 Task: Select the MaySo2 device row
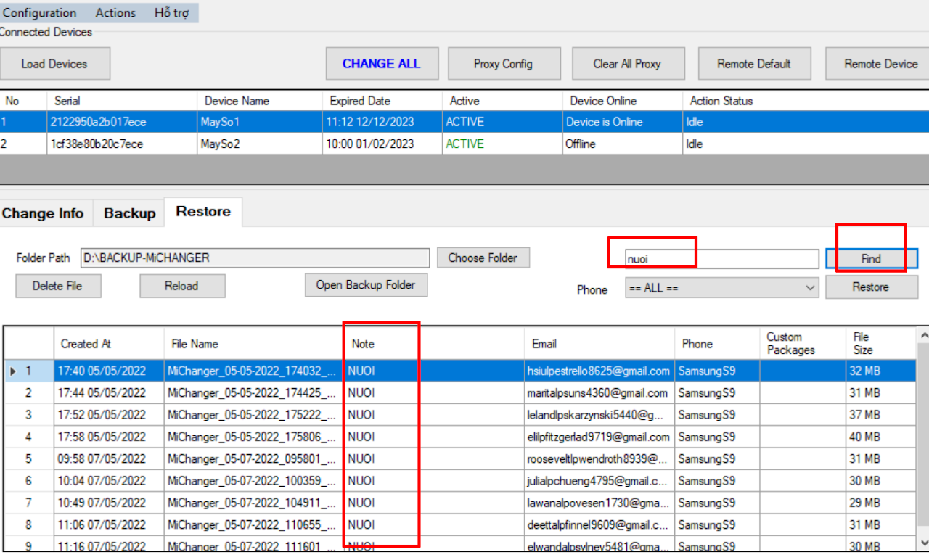(x=221, y=144)
